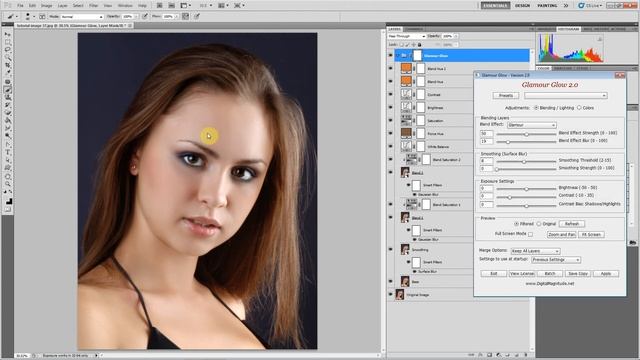Click the Save Copy button

coord(578,273)
